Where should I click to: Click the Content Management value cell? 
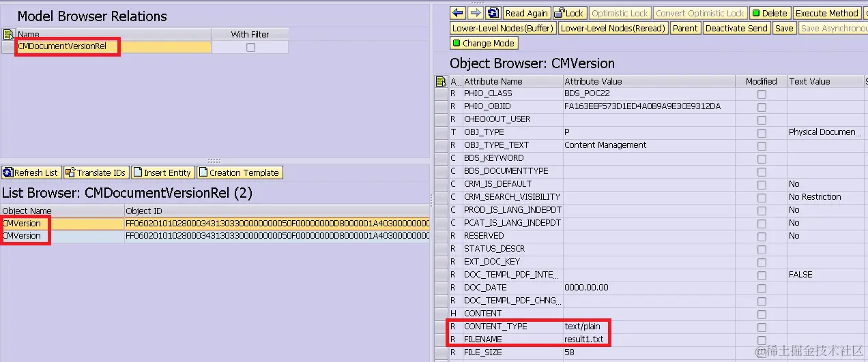click(x=605, y=145)
